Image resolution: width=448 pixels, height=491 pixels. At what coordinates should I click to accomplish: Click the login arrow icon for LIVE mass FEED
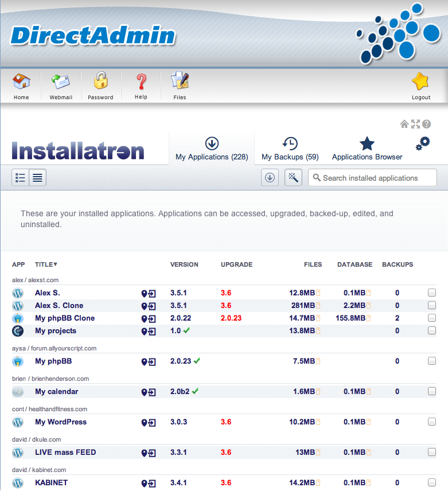[x=152, y=453]
